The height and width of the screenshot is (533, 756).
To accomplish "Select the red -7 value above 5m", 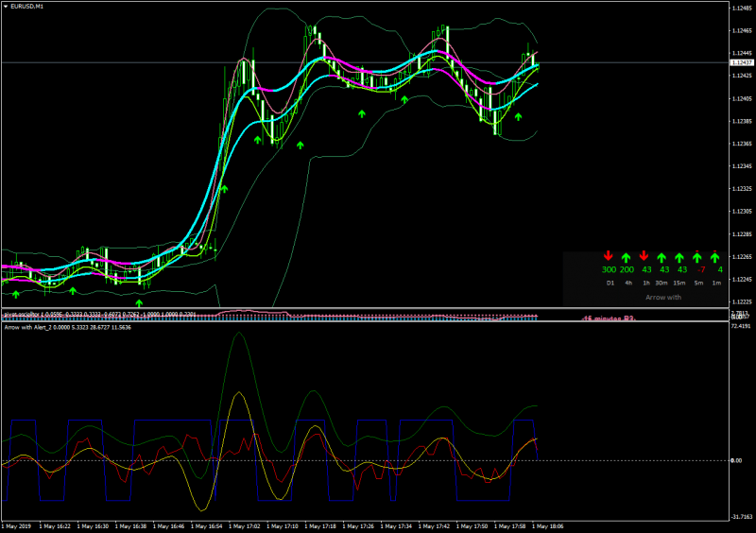I will click(701, 270).
